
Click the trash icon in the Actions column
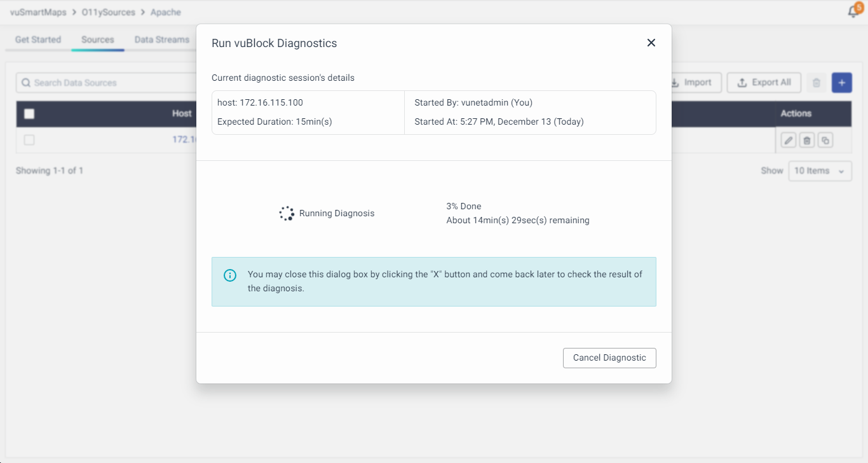coord(806,141)
